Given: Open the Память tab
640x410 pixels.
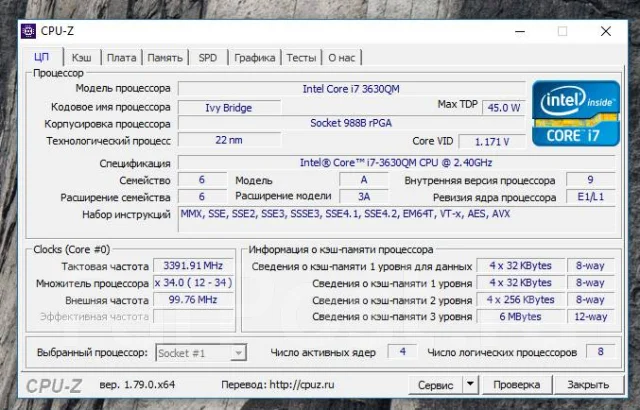Looking at the screenshot, I should click(165, 58).
